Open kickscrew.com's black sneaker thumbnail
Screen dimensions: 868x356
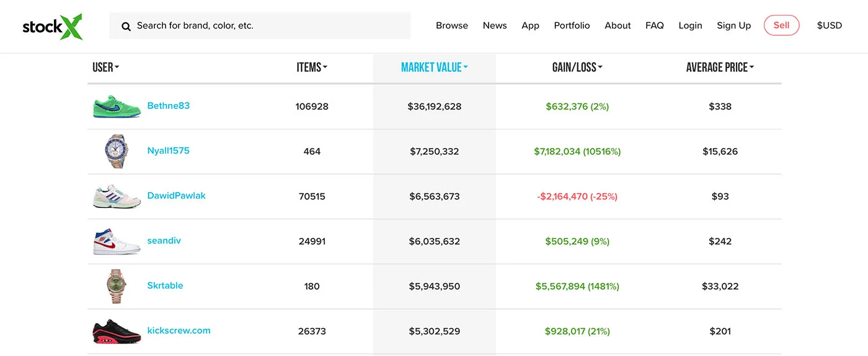click(117, 331)
